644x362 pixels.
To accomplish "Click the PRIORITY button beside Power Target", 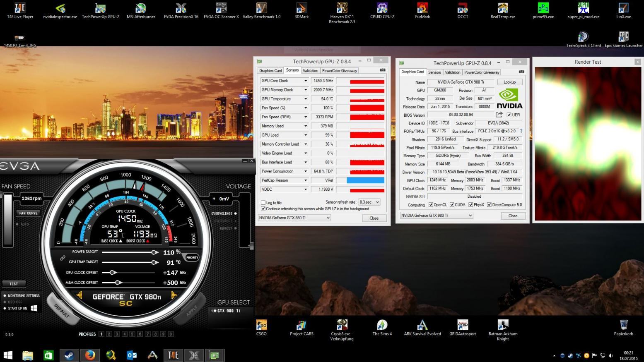I will tap(192, 257).
